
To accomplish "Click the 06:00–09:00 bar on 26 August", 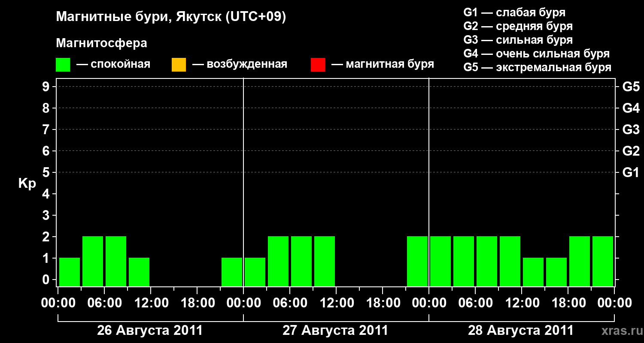I will (116, 261).
